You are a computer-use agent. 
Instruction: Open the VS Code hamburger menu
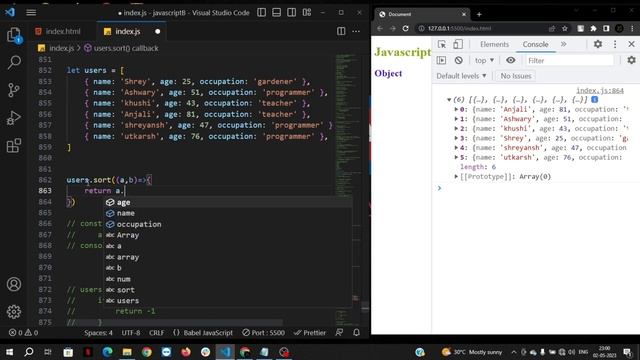click(31, 13)
